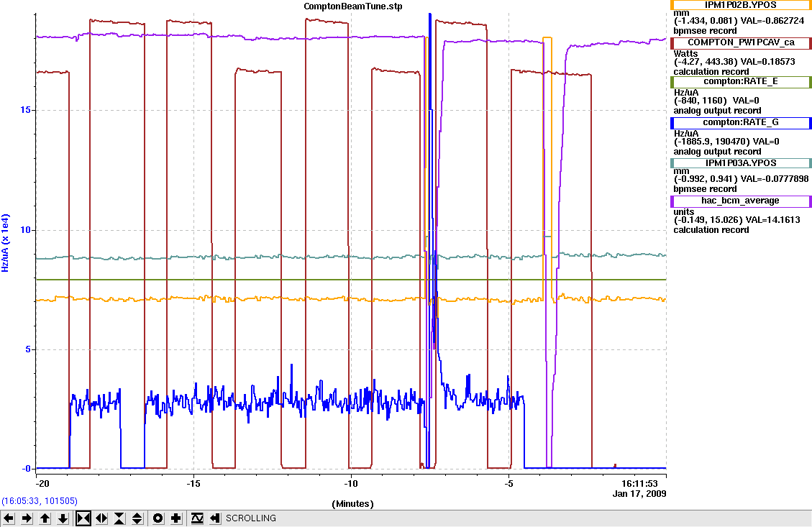Click the waveform auto-scale toolbar icon

pos(197,518)
